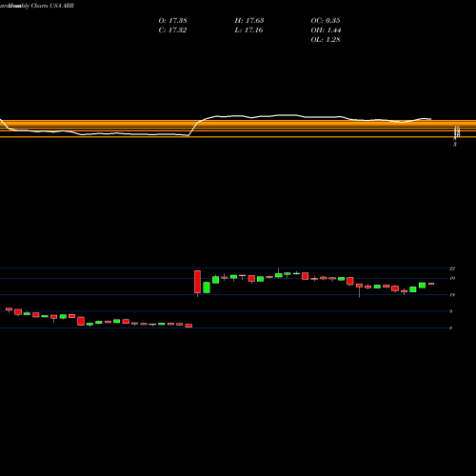Click the 22 price axis label
The height and width of the screenshot is (476, 476).
click(452, 268)
